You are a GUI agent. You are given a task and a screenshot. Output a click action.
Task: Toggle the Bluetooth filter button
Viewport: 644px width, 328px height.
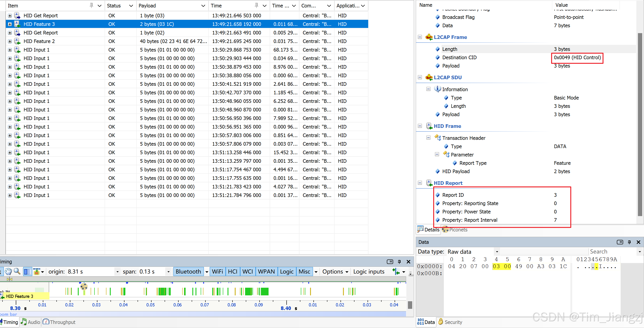click(x=188, y=271)
